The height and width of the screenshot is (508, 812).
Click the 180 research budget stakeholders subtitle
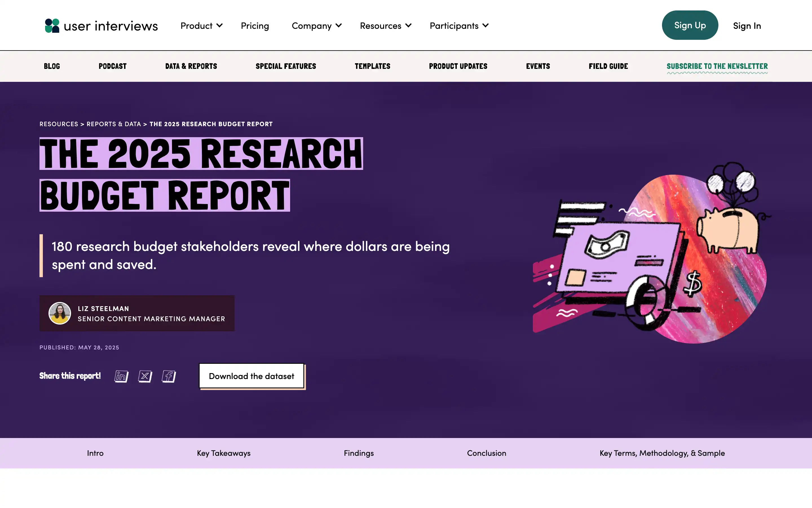tap(251, 255)
